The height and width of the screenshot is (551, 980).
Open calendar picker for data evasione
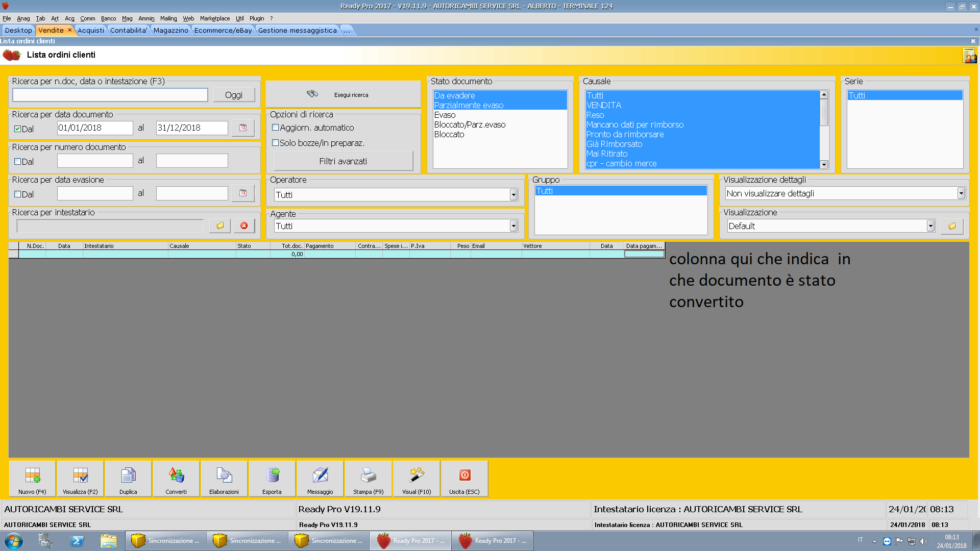[x=243, y=193]
